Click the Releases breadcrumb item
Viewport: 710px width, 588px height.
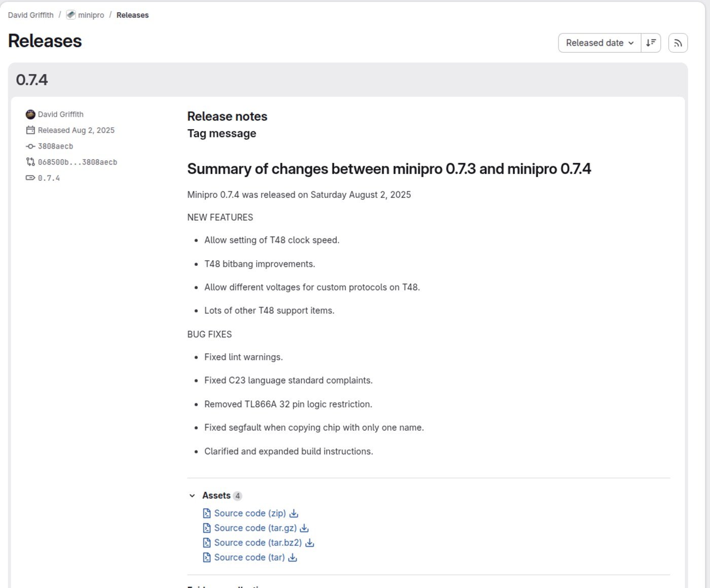click(132, 15)
